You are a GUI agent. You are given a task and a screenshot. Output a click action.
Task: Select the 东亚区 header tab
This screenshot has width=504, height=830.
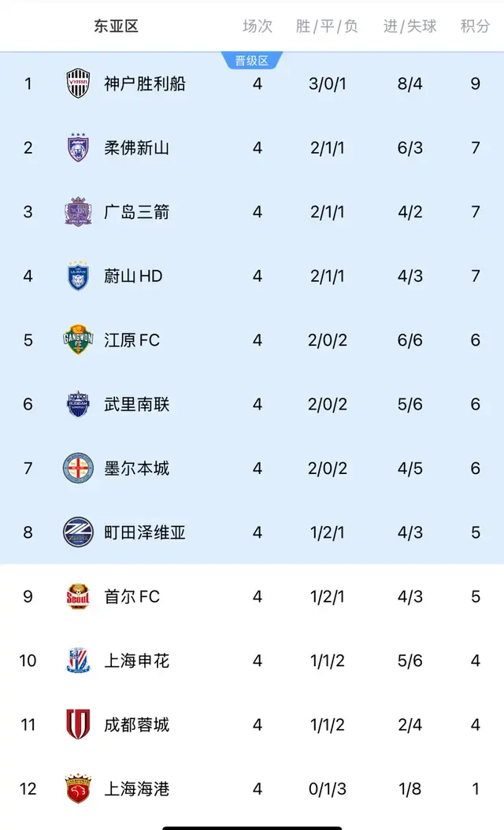pyautogui.click(x=117, y=26)
